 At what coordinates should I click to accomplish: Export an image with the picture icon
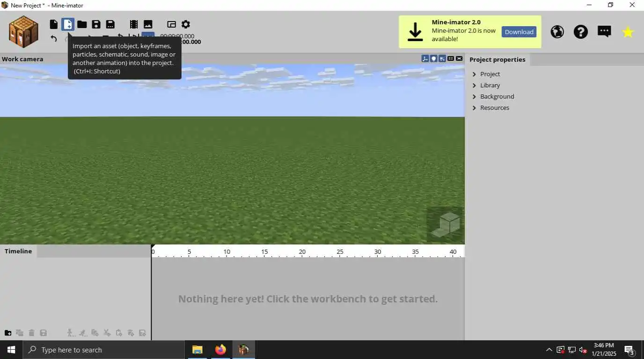pyautogui.click(x=148, y=24)
